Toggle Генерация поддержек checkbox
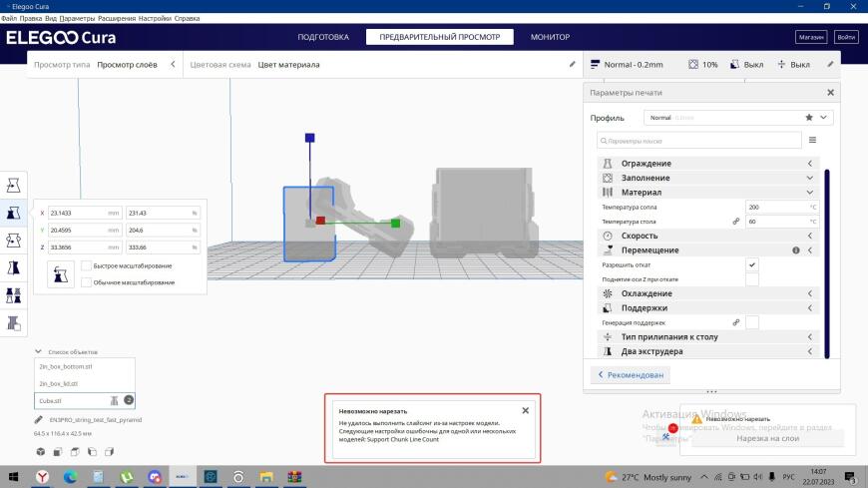The width and height of the screenshot is (868, 488). [751, 322]
